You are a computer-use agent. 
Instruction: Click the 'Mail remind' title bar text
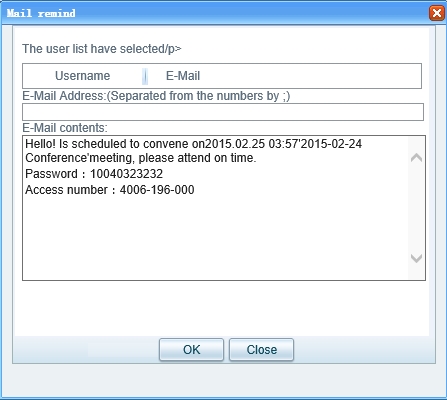[41, 13]
